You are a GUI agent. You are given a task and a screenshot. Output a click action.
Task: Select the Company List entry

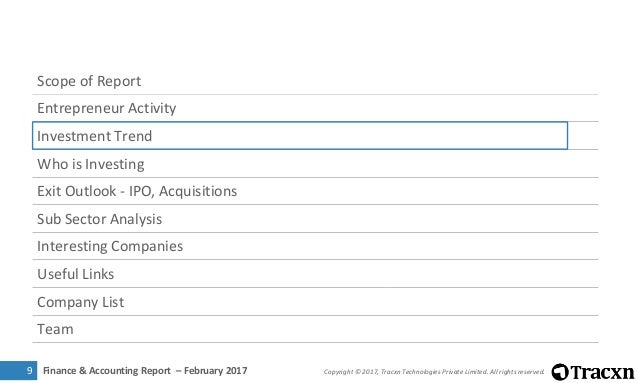(x=315, y=302)
